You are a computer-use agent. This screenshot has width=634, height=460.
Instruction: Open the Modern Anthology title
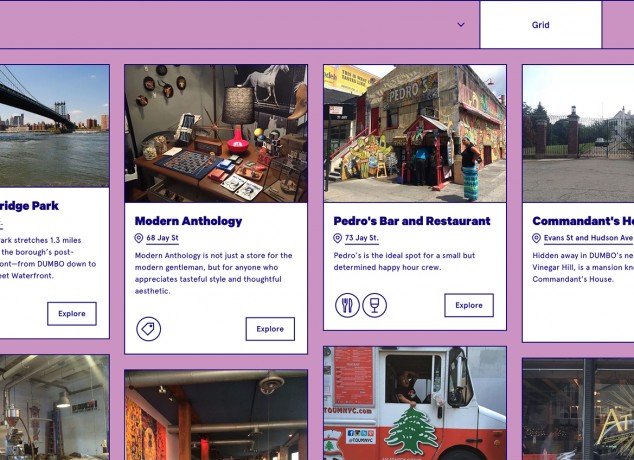[188, 221]
